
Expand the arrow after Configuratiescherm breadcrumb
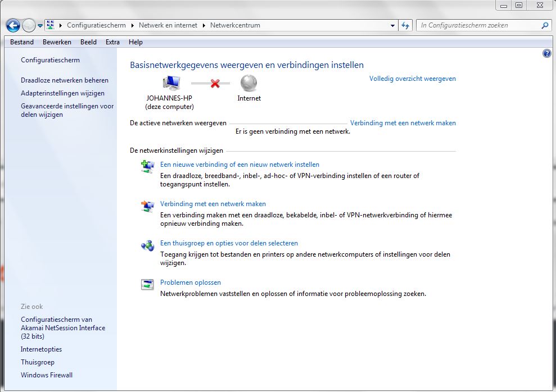(133, 25)
